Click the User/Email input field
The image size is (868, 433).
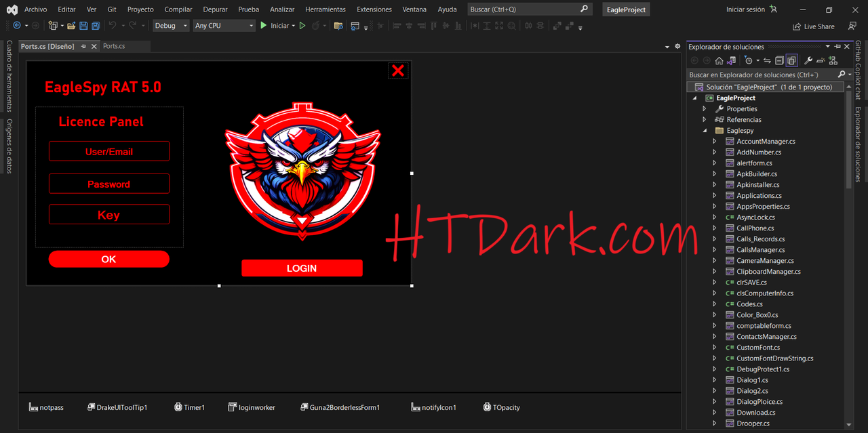pos(108,151)
